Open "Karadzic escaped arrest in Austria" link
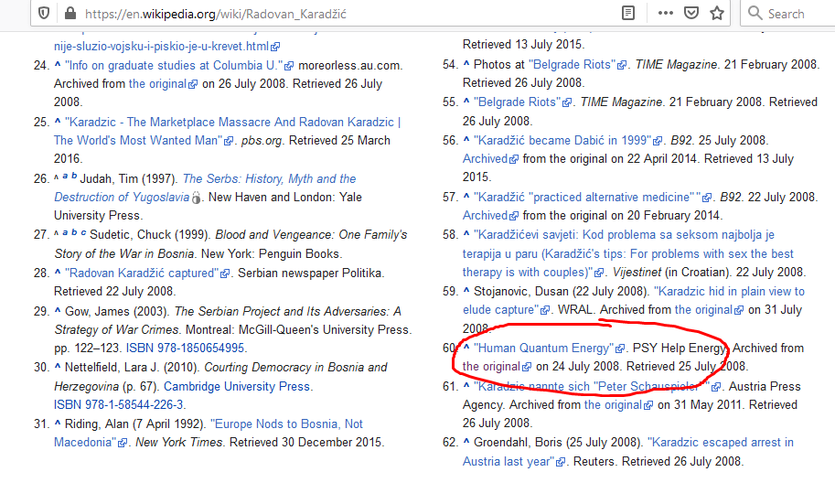 coord(628,452)
